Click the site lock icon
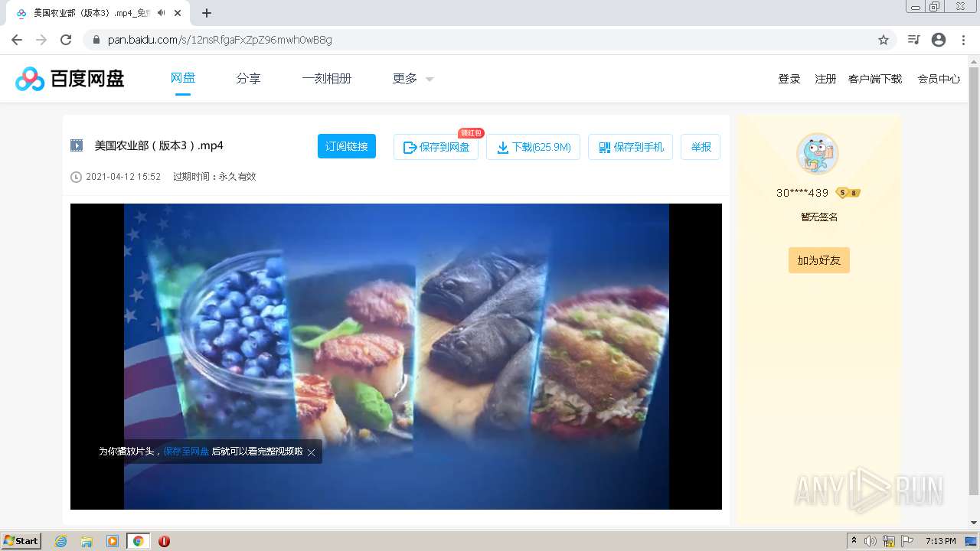The height and width of the screenshot is (551, 980). tap(96, 40)
